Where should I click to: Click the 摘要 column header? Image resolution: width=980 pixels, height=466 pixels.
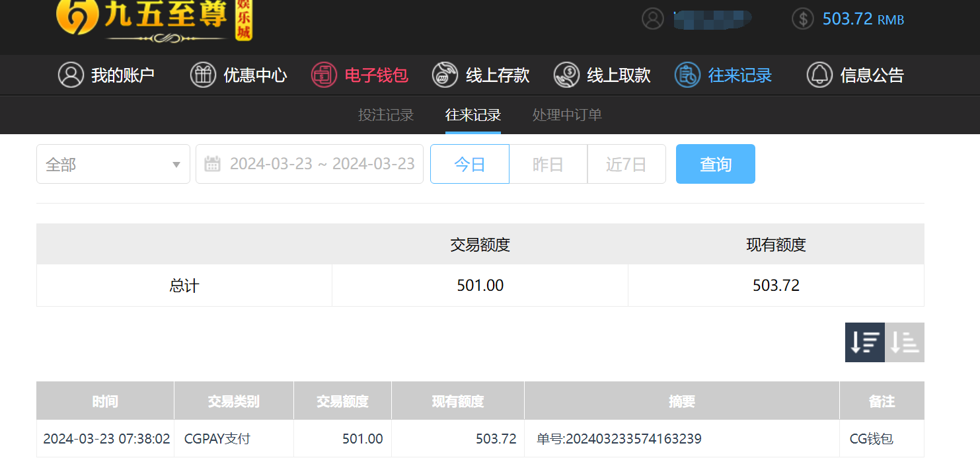(x=682, y=401)
